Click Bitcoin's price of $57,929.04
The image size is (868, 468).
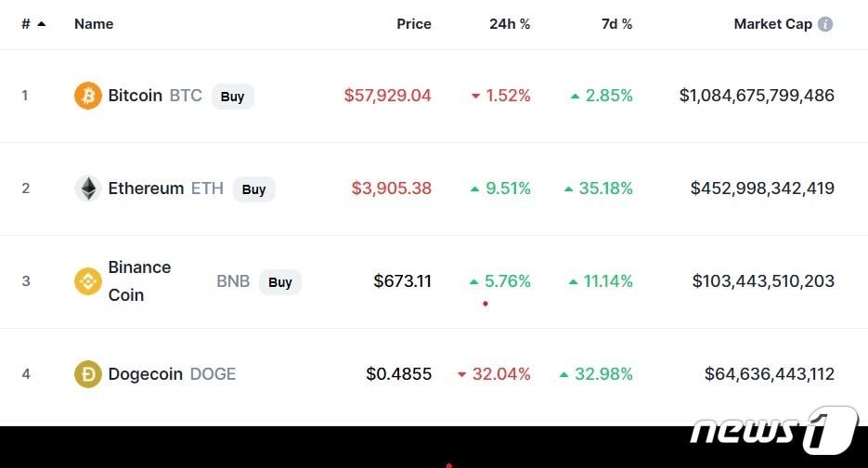(387, 96)
